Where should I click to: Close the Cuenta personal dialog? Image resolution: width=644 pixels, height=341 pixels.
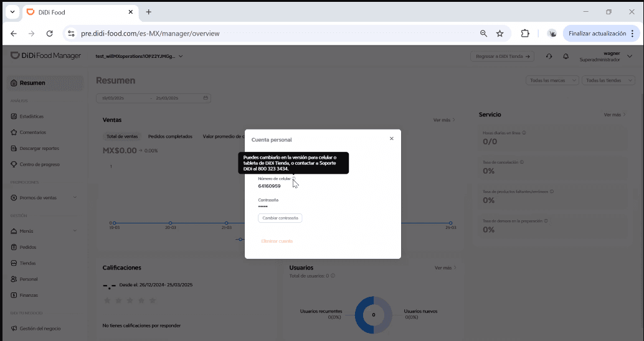391,139
